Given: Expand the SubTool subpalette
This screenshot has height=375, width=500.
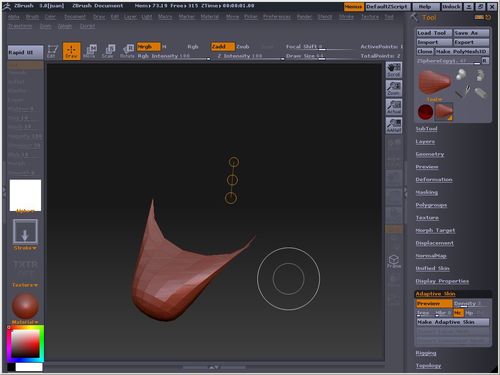Looking at the screenshot, I should tap(426, 129).
